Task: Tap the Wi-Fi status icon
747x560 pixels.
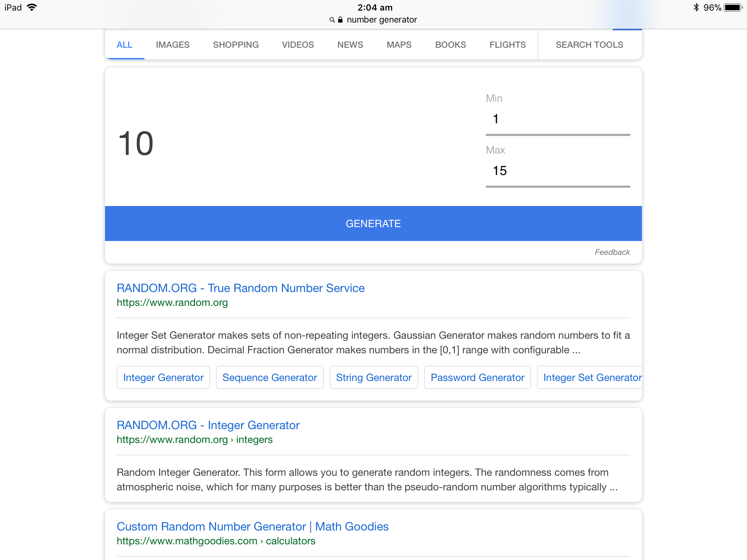Action: coord(32,7)
